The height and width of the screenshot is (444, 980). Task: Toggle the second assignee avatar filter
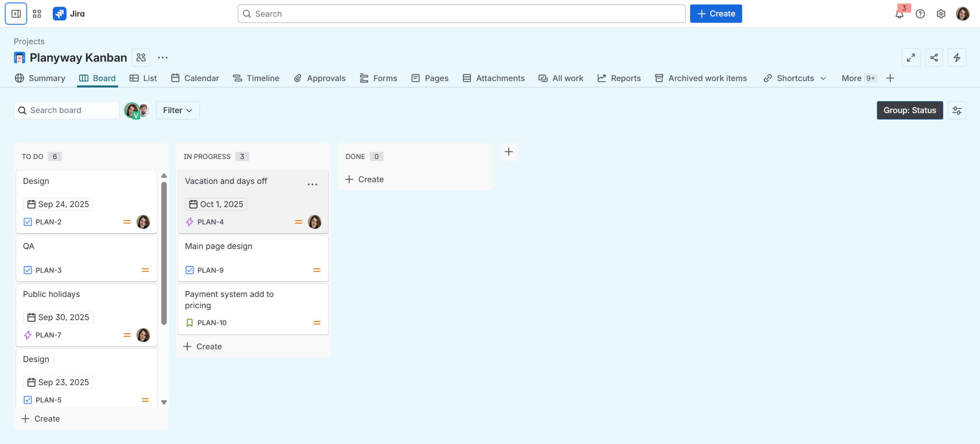(x=145, y=110)
